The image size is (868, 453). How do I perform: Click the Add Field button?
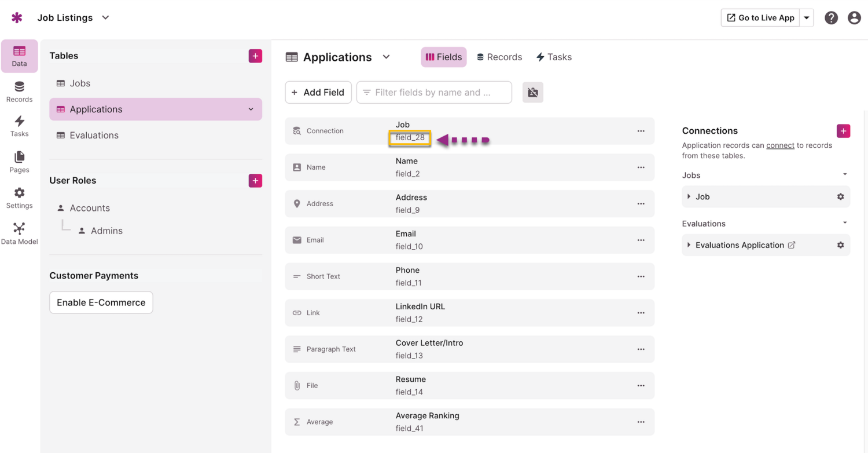[318, 93]
